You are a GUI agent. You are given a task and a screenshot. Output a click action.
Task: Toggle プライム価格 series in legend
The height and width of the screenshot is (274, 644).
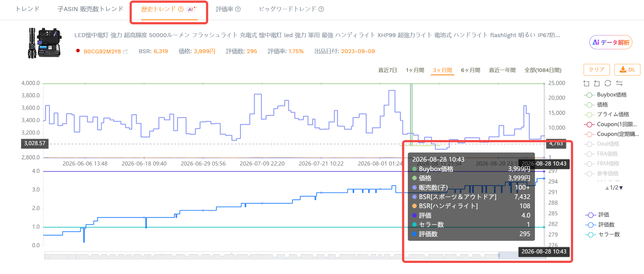606,114
